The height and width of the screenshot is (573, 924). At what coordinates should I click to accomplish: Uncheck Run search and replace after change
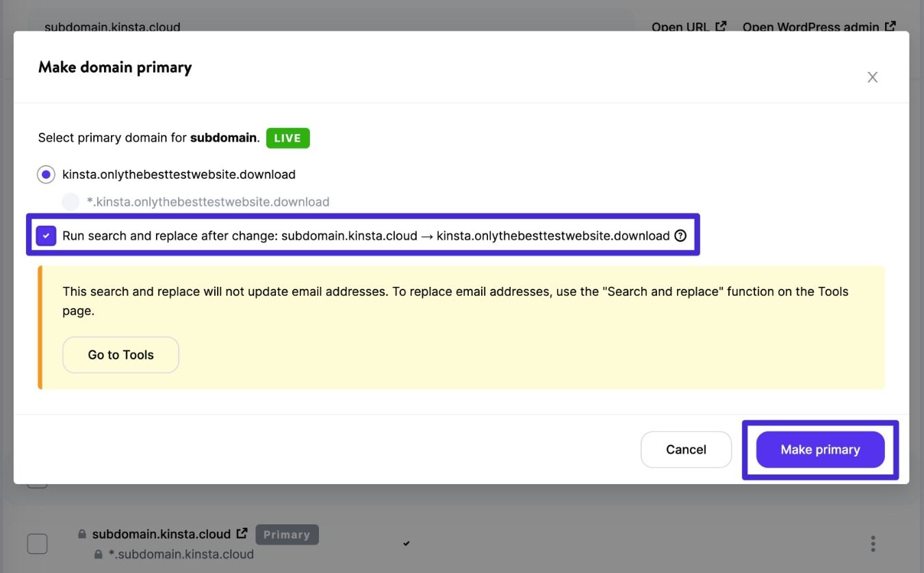[45, 235]
